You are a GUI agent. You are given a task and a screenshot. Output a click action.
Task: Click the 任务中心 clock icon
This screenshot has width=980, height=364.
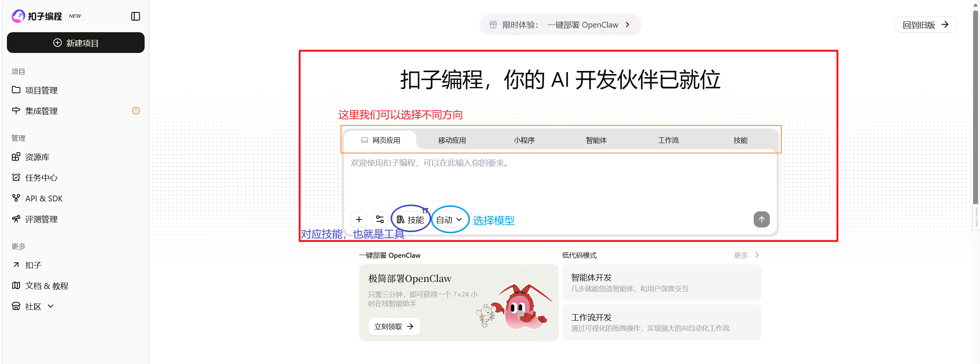16,177
